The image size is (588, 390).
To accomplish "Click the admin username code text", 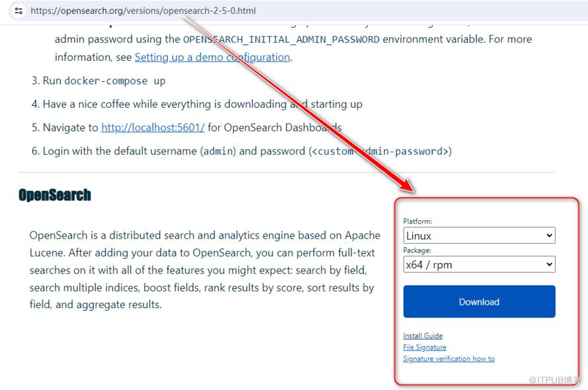I will pos(218,151).
